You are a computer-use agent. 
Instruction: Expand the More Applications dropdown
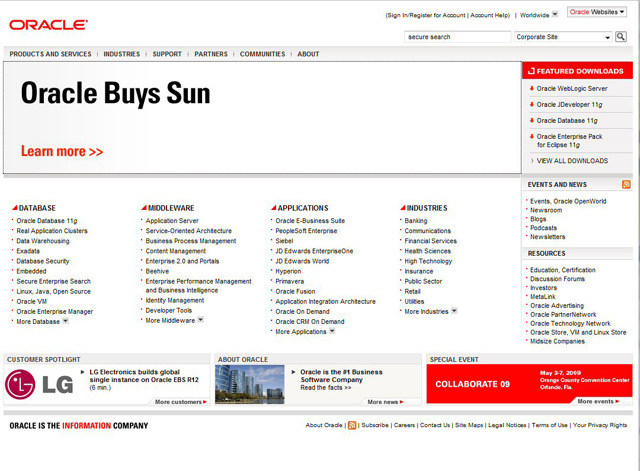[332, 331]
